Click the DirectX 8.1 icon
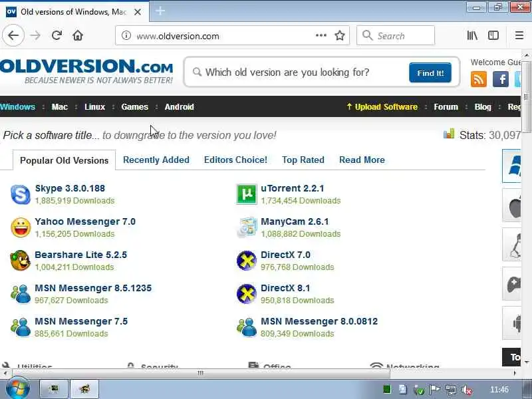Viewport: 532px width, 399px height. pyautogui.click(x=246, y=294)
